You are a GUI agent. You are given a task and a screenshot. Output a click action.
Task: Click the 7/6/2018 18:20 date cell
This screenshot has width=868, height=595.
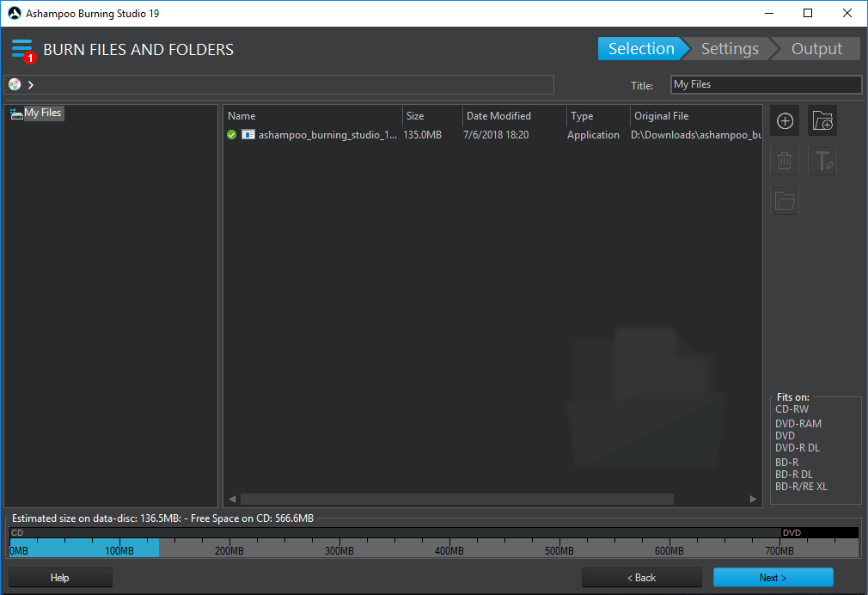point(496,135)
